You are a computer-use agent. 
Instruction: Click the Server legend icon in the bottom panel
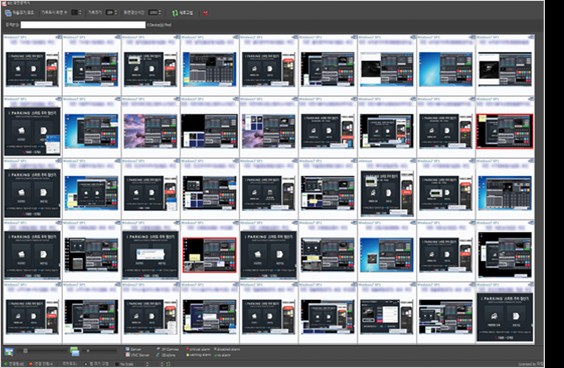click(127, 349)
